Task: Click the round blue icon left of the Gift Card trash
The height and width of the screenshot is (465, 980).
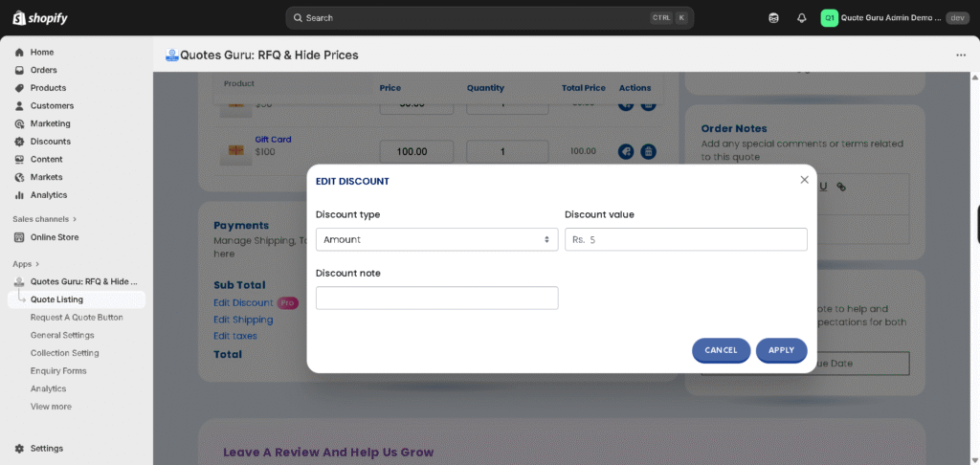Action: [626, 151]
